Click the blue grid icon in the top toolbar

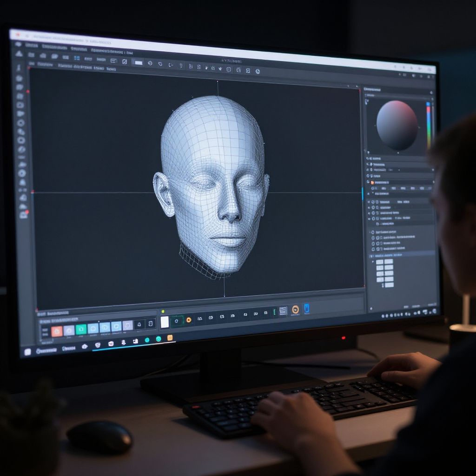click(x=77, y=58)
